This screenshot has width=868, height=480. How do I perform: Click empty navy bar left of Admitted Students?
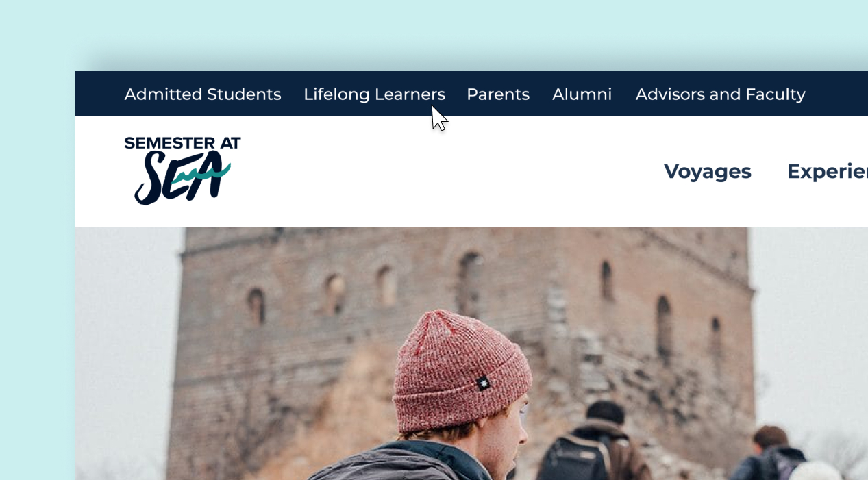pos(99,94)
